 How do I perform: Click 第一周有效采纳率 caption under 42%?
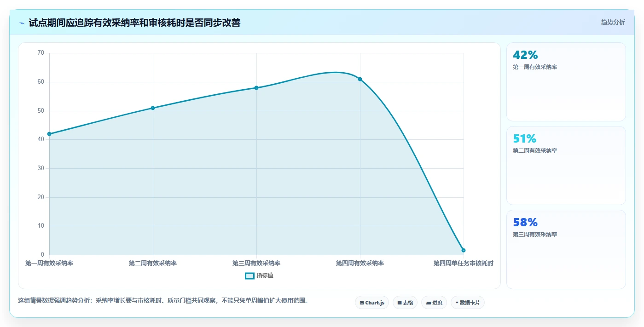[535, 67]
